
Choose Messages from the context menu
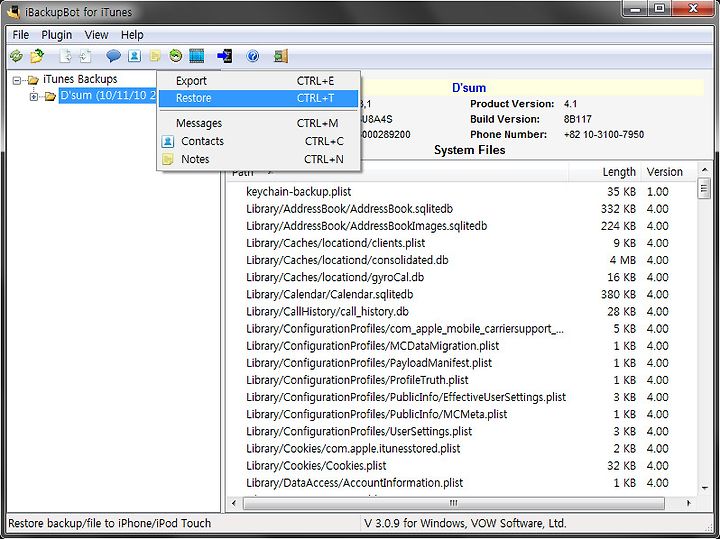click(x=259, y=124)
